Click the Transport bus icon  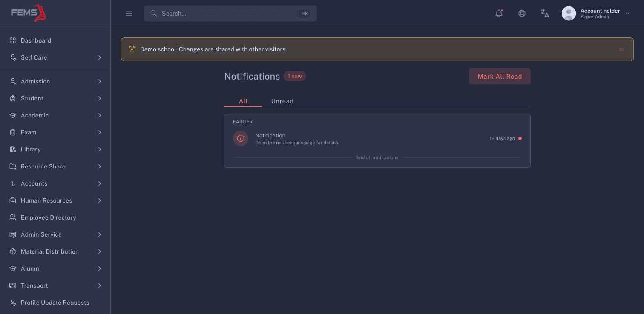click(13, 285)
